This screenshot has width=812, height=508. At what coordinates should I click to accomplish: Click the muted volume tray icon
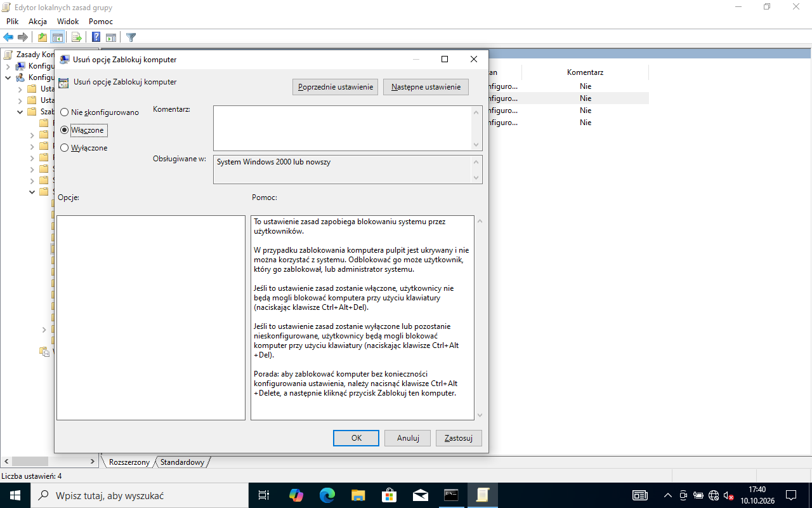729,495
